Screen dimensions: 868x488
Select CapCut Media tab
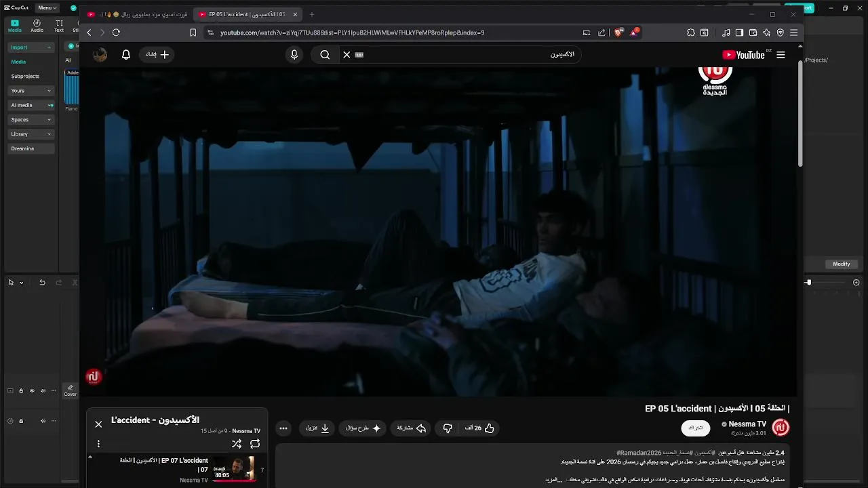[x=14, y=26]
